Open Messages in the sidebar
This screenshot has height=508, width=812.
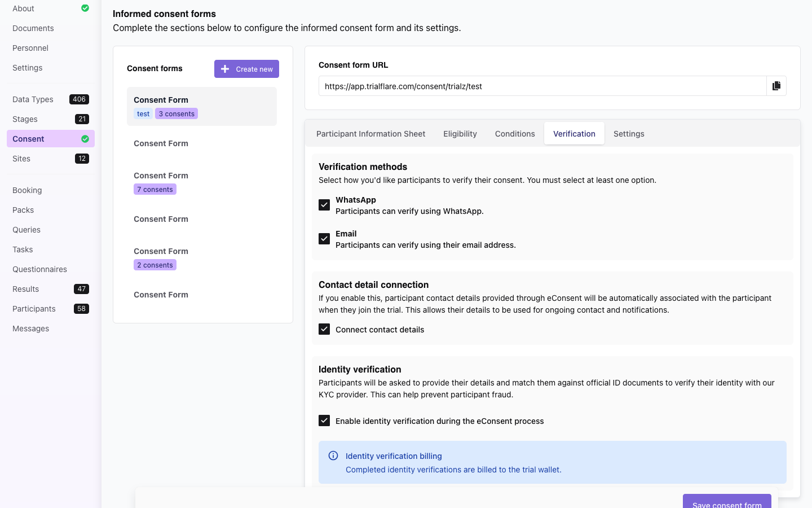coord(51,329)
